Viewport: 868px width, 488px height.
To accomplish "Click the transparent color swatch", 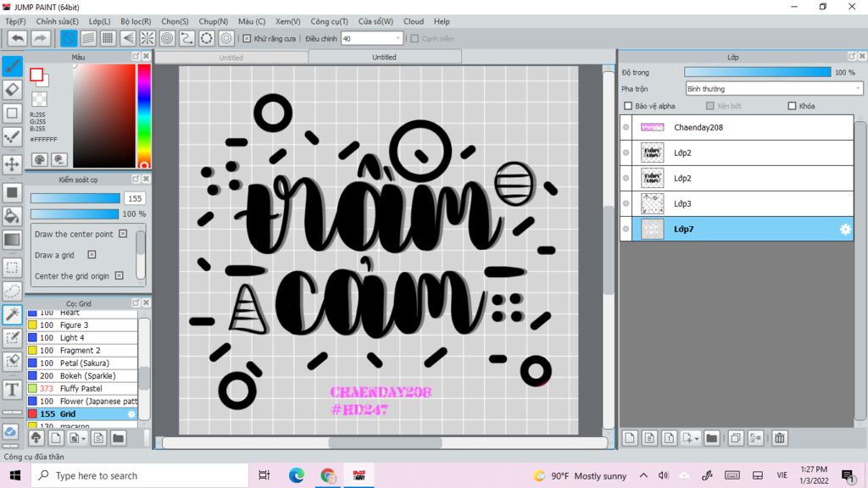I will click(39, 99).
